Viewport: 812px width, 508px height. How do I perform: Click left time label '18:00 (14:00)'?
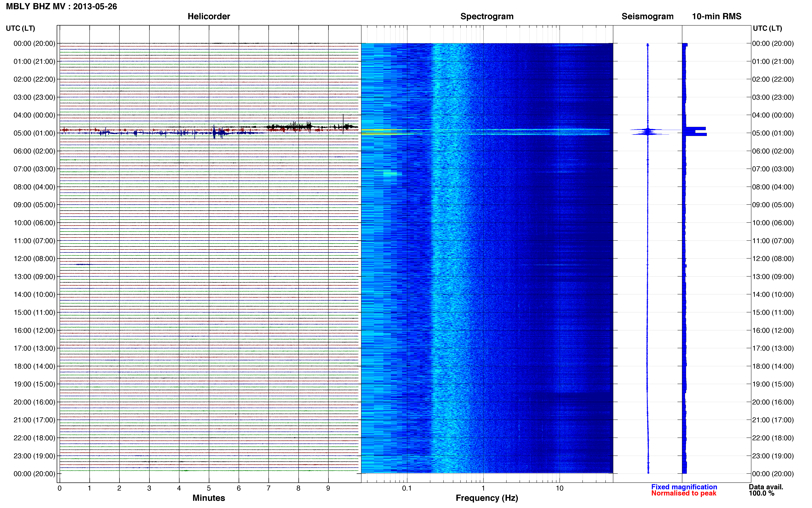pos(34,366)
